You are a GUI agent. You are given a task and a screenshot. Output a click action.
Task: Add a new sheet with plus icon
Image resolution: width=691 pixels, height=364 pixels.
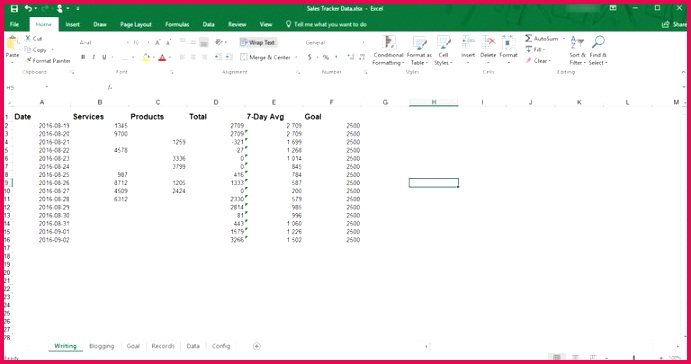(256, 346)
